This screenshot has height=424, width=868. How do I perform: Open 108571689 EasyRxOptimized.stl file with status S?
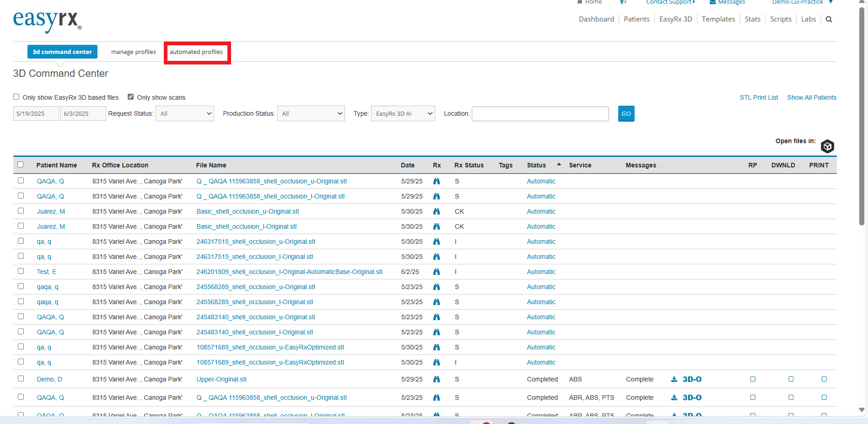(270, 347)
